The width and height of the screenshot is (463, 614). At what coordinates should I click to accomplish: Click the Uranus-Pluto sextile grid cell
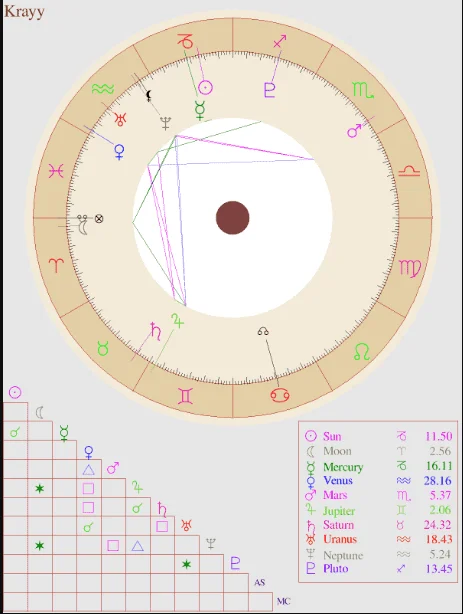coord(186,564)
